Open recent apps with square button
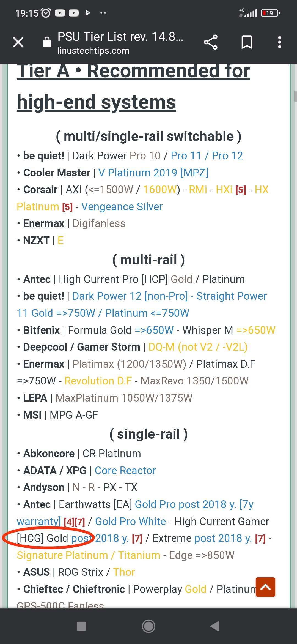The height and width of the screenshot is (644, 297). [x=81, y=626]
